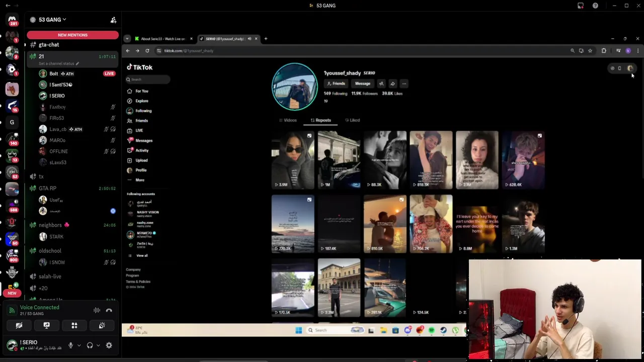Image resolution: width=644 pixels, height=362 pixels.
Task: Open server with 588 notifications badge
Action: pos(12,205)
